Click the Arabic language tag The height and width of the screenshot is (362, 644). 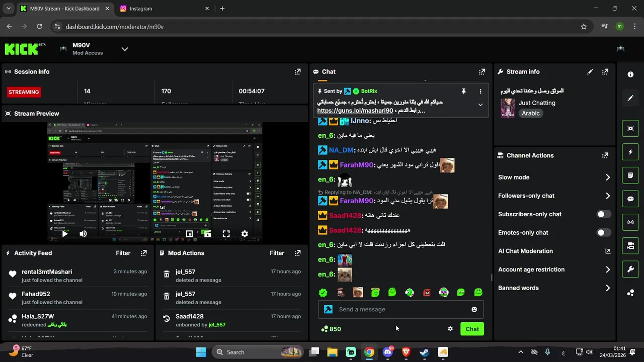click(x=531, y=114)
